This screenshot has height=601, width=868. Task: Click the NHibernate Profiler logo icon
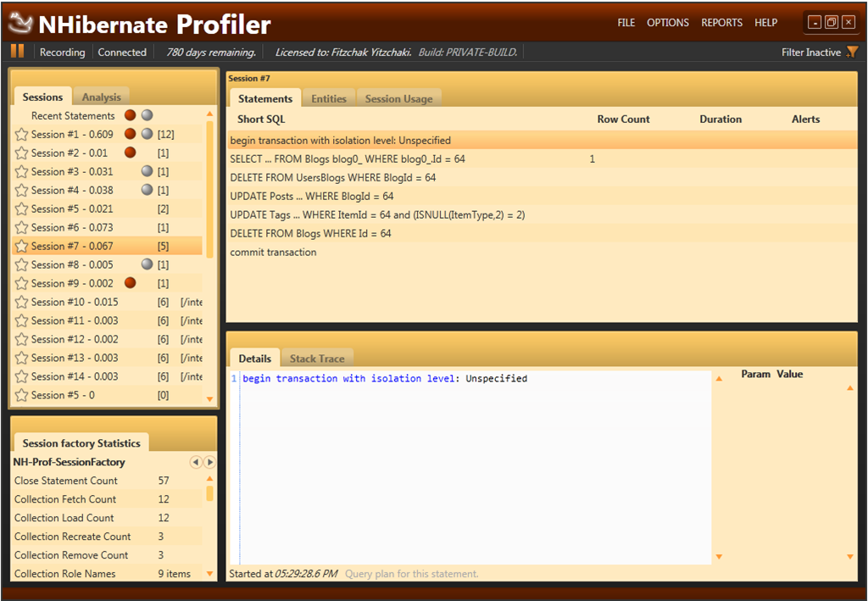click(20, 23)
